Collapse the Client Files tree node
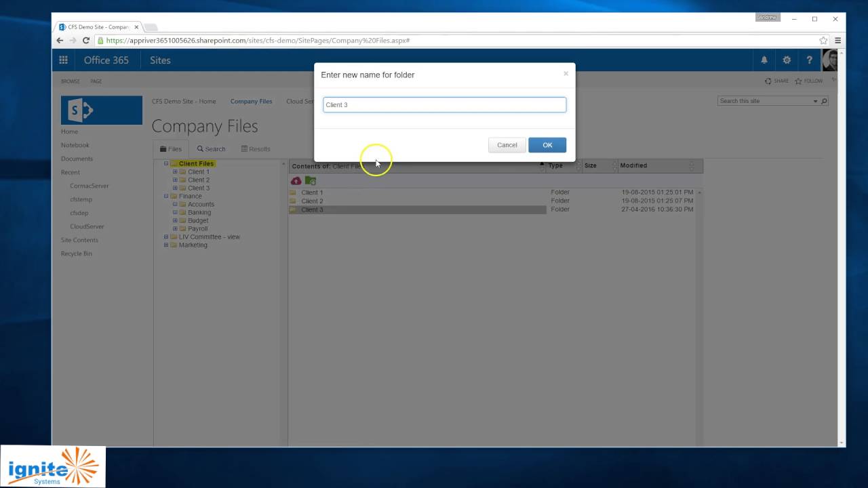 pyautogui.click(x=166, y=163)
